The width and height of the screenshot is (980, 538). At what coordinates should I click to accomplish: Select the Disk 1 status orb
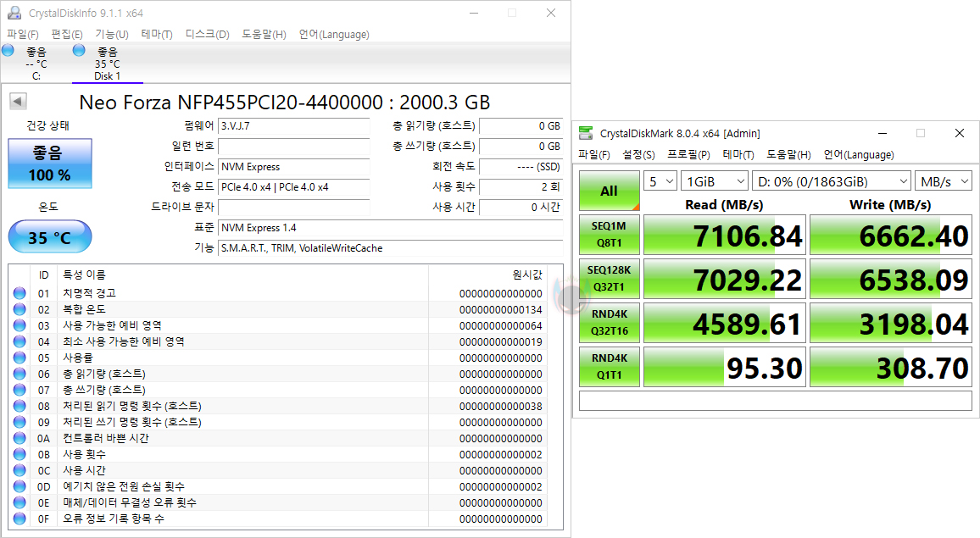pyautogui.click(x=80, y=51)
